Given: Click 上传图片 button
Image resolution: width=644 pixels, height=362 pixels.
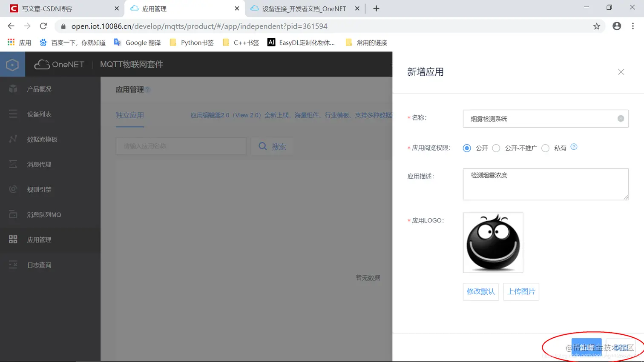Looking at the screenshot, I should [521, 292].
